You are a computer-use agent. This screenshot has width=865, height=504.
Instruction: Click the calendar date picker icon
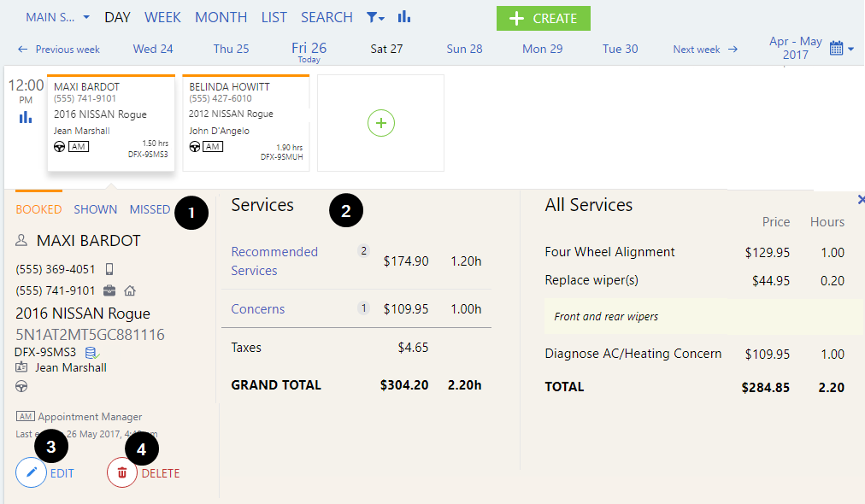point(837,49)
